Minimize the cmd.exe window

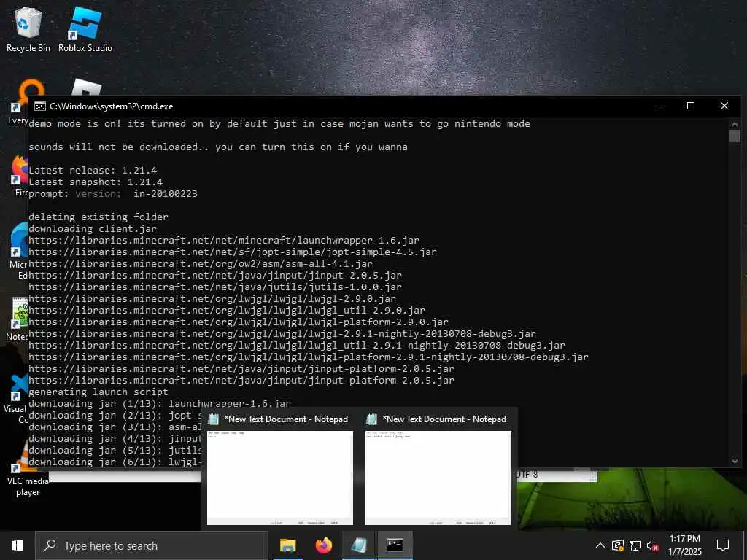[658, 106]
